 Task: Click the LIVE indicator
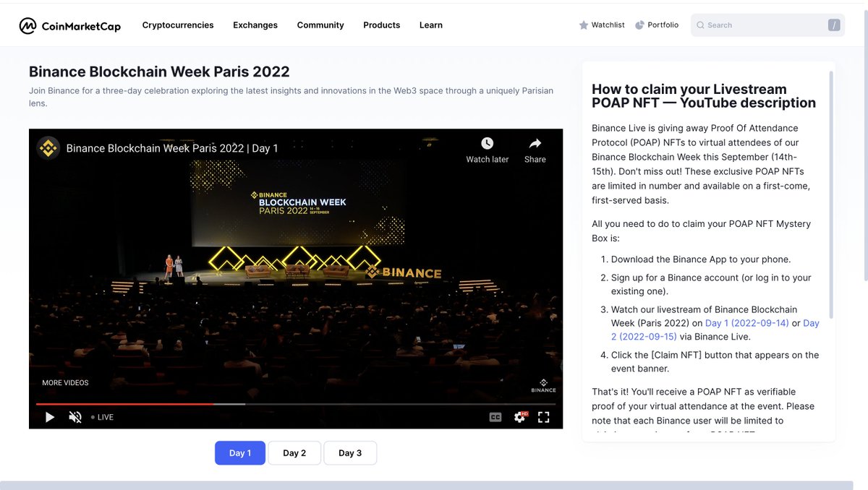tap(102, 417)
